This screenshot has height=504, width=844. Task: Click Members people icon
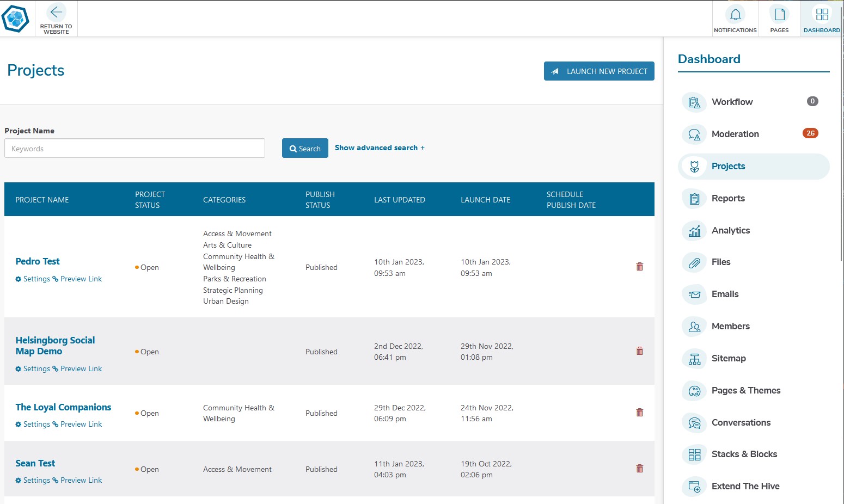[x=694, y=327]
